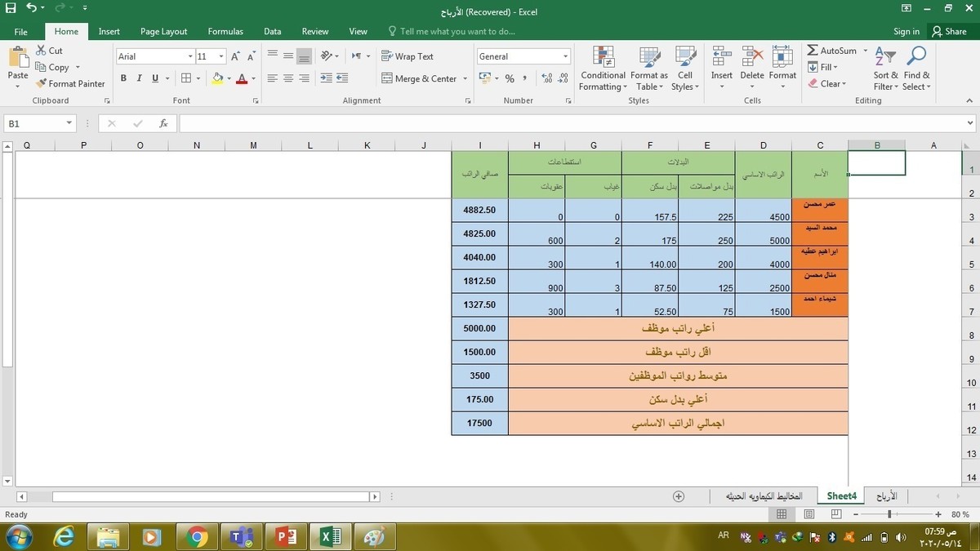Open Format as Table gallery
The width and height of the screenshot is (980, 551).
click(x=649, y=68)
